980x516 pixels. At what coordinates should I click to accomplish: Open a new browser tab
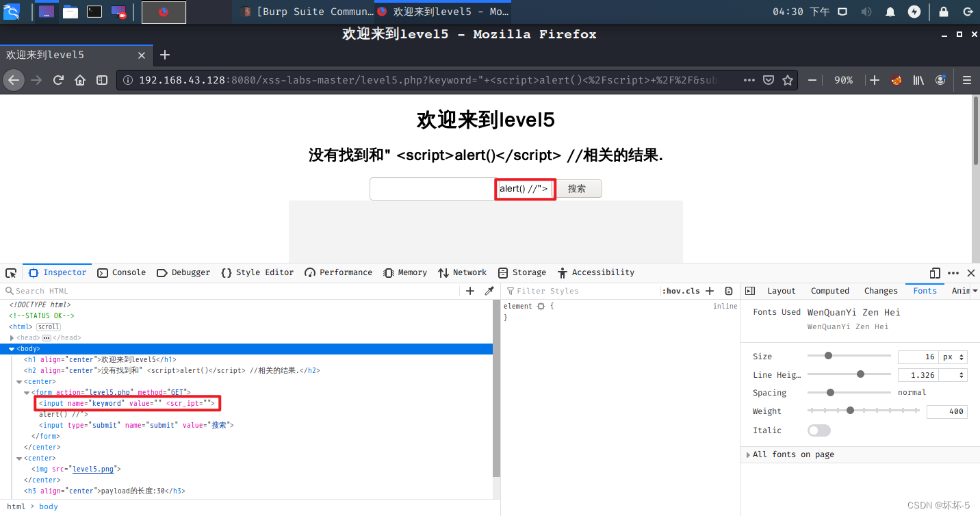pos(164,55)
